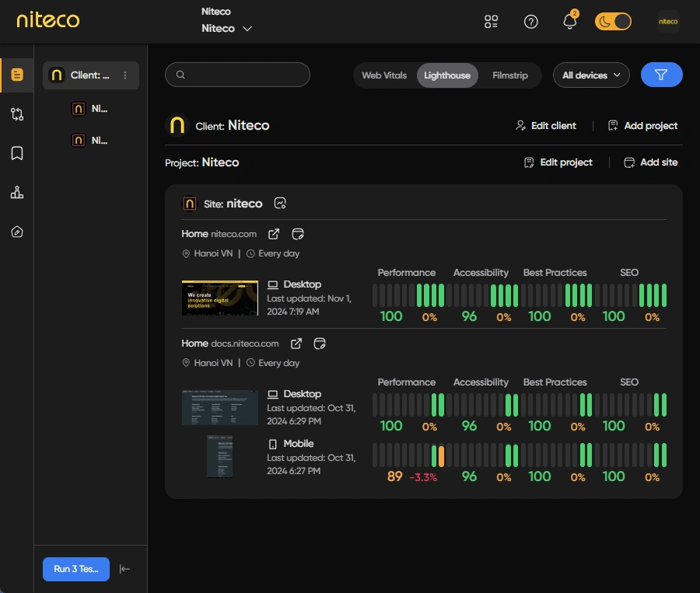The width and height of the screenshot is (700, 593).
Task: Click Accessibility bars for niteco.com Desktop
Action: pyautogui.click(x=482, y=295)
